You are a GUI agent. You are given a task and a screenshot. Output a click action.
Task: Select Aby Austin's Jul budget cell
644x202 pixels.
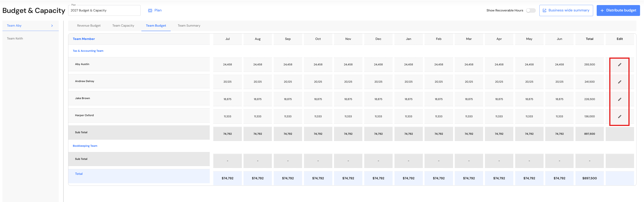tap(228, 65)
